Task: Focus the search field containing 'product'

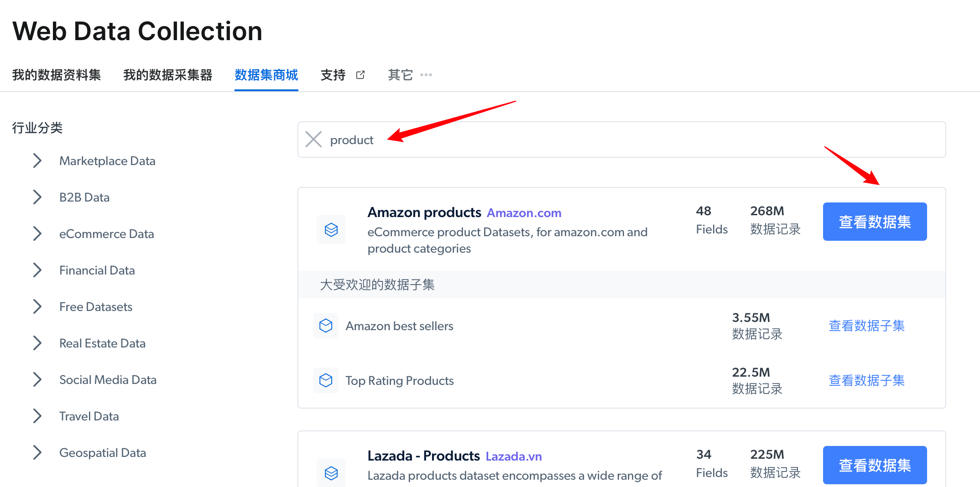Action: click(621, 140)
